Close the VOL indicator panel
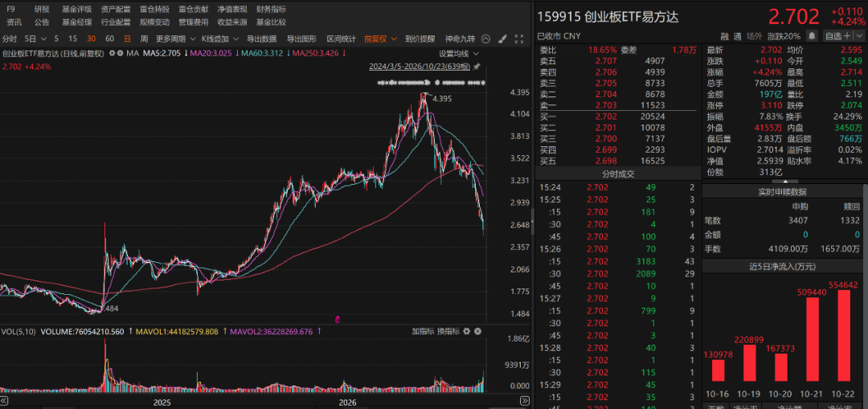Image resolution: width=868 pixels, height=409 pixels. coord(477,332)
